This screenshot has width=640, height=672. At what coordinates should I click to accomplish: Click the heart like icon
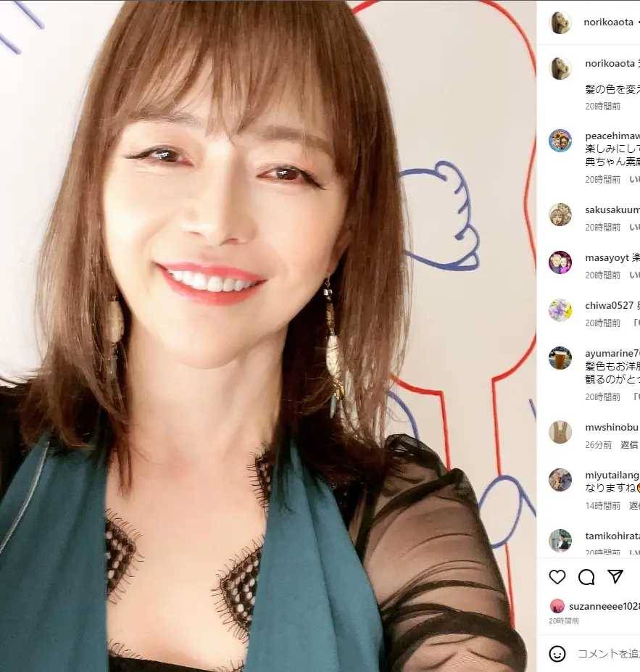pos(557,577)
